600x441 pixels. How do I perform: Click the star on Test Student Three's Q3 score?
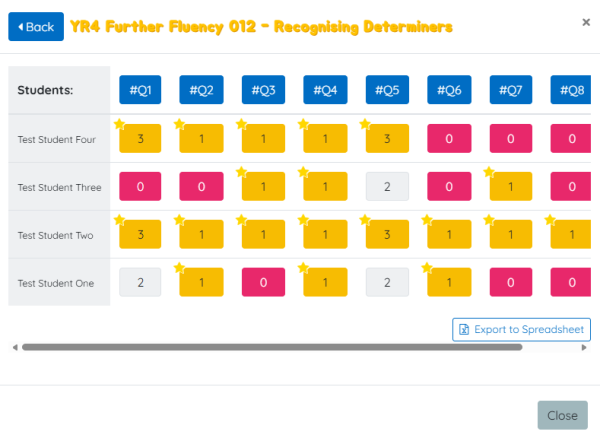tap(244, 173)
